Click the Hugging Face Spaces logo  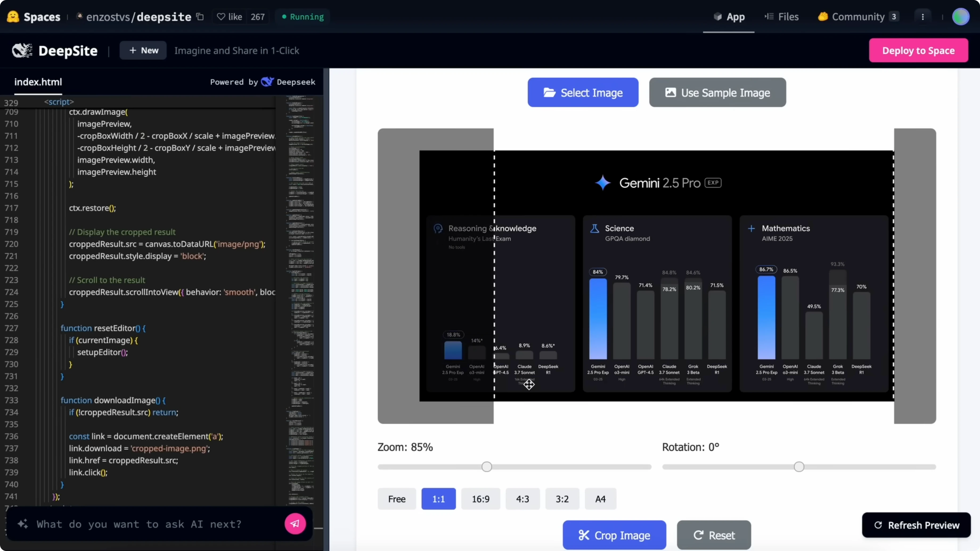(x=13, y=17)
